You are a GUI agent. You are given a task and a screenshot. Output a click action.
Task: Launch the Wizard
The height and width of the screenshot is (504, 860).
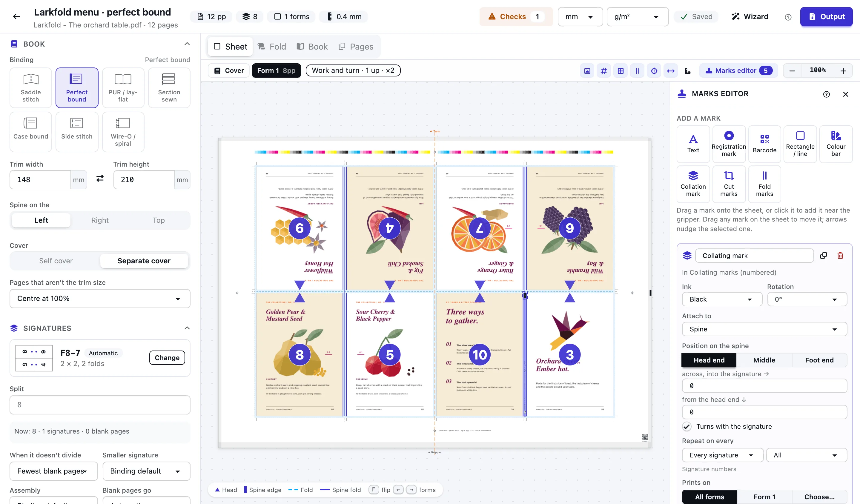coord(750,17)
